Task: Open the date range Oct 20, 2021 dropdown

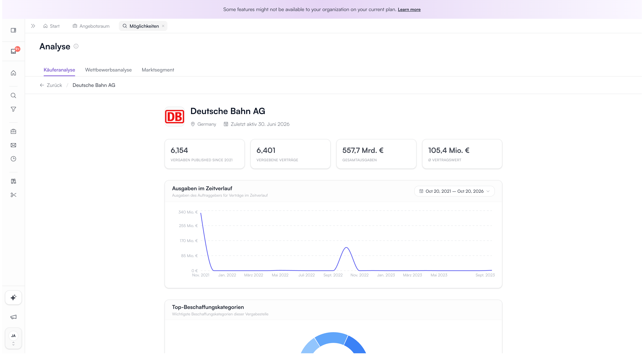Action: click(x=454, y=191)
